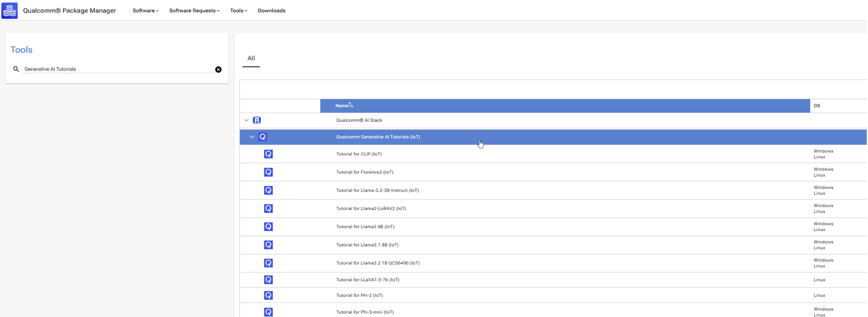The height and width of the screenshot is (317, 868).
Task: Open the Software dropdown menu
Action: pyautogui.click(x=146, y=11)
